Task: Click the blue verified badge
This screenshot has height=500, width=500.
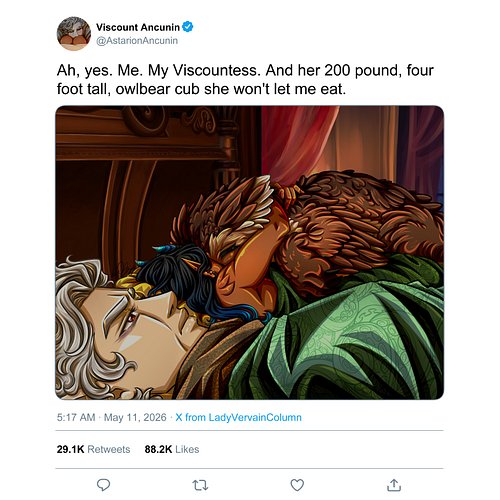Action: pyautogui.click(x=188, y=27)
